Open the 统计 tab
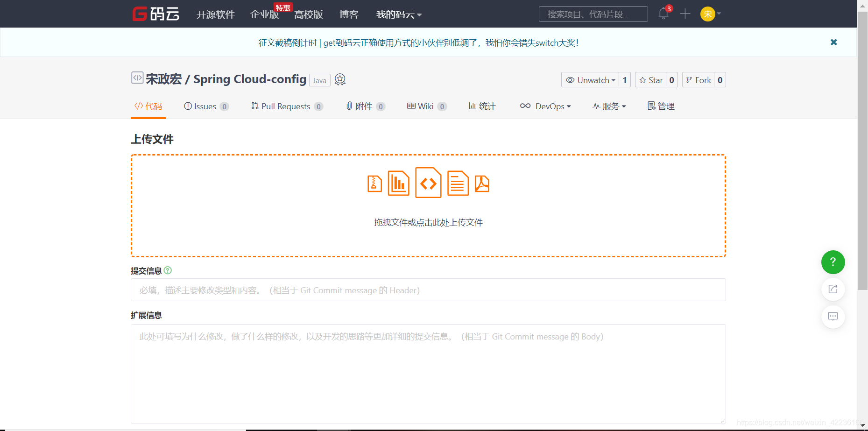Screen dimensions: 868x431 (x=482, y=106)
